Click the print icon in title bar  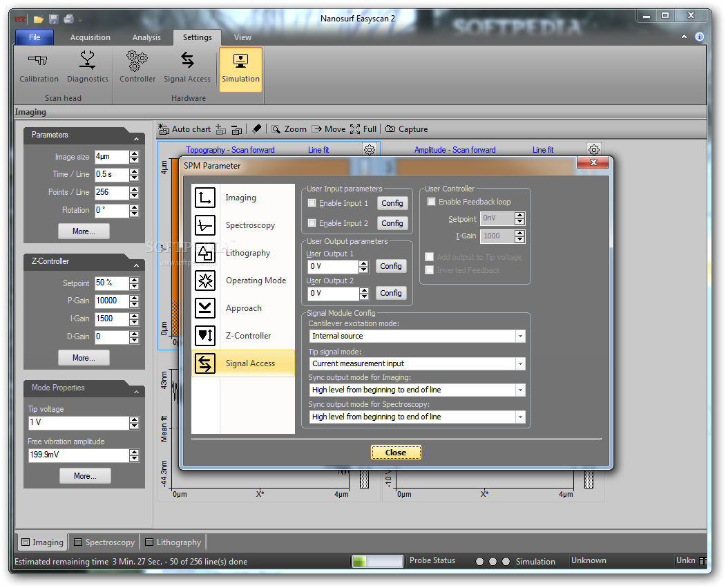(68, 19)
